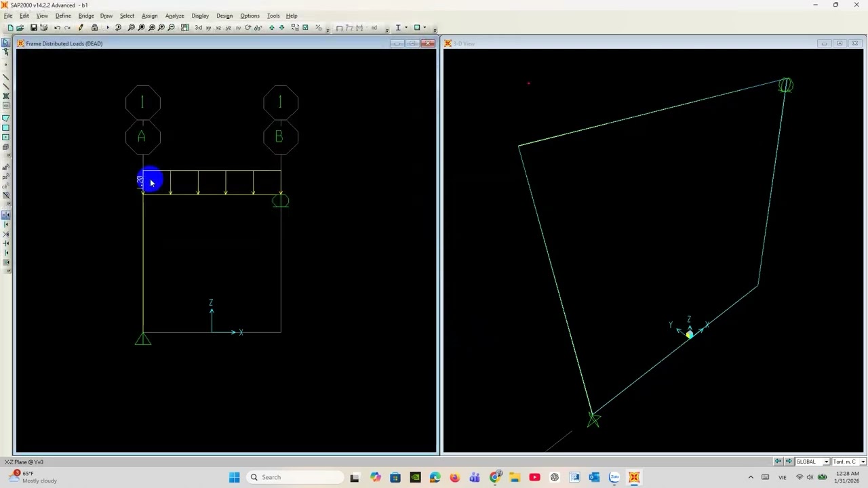Select the pointer tool in side toolbar
Screen dimensions: 868x488
(6, 43)
